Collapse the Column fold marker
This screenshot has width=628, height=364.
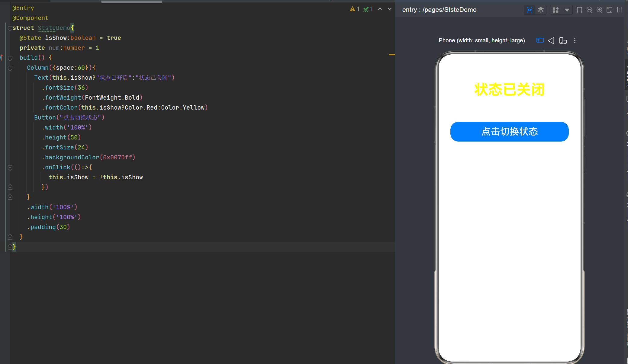point(10,68)
